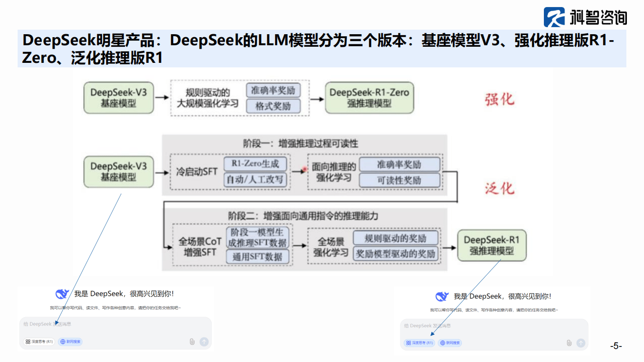
Task: Click the paperclip attach icon in the left chat box
Action: tap(192, 342)
